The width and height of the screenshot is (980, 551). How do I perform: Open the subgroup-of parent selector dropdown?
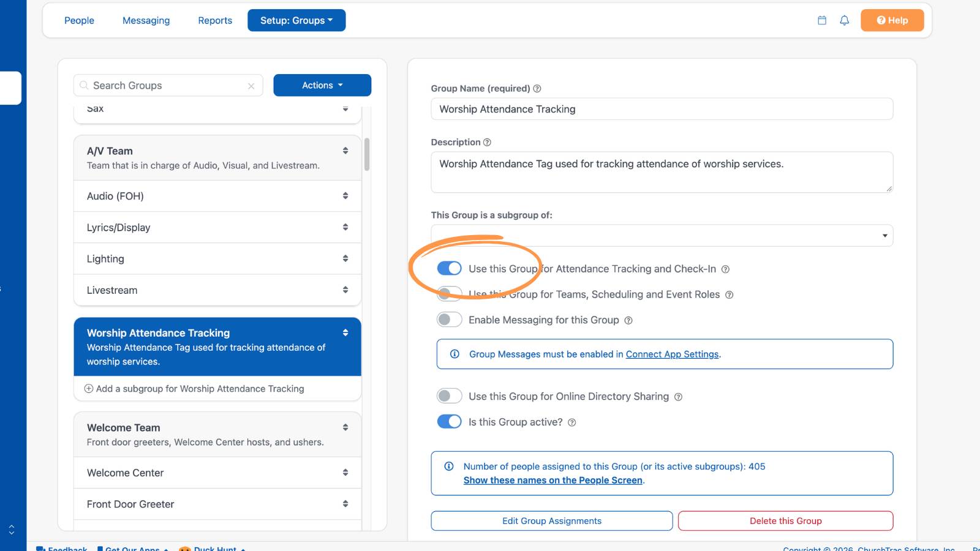661,236
